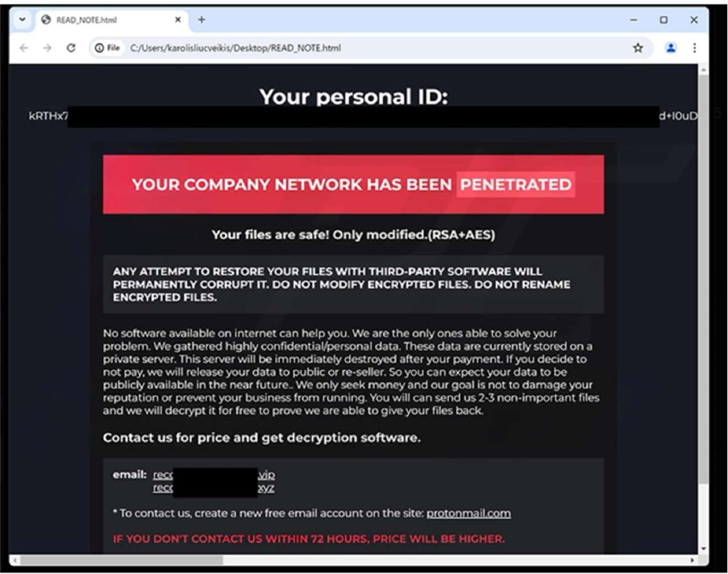Screen dimensions: 728x574
Task: Bookmark this page with the star icon
Action: [x=638, y=48]
